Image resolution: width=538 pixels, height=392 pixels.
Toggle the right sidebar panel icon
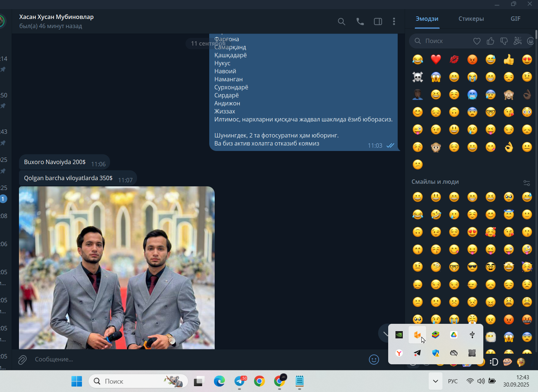[x=378, y=22]
